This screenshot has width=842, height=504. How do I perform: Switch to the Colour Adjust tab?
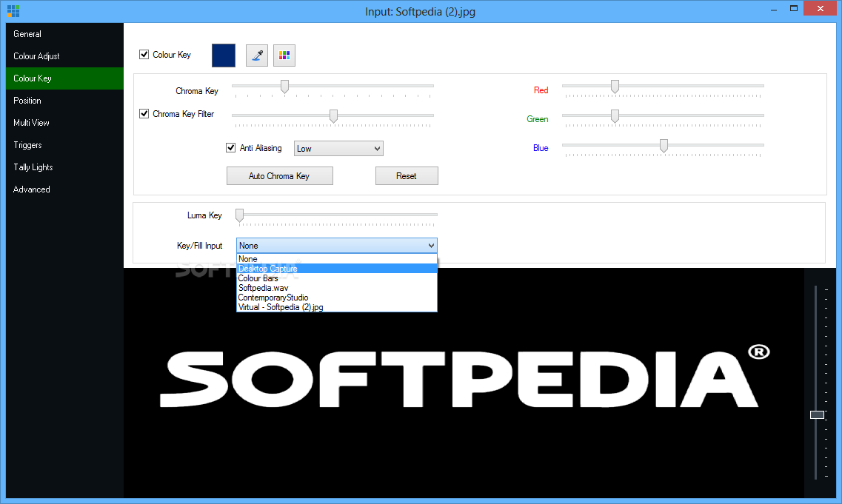64,56
